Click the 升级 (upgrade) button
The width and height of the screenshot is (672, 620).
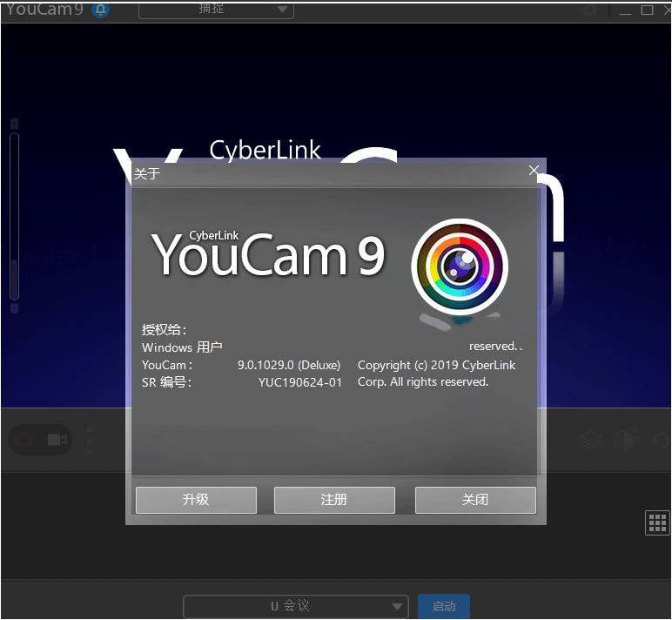click(x=196, y=500)
